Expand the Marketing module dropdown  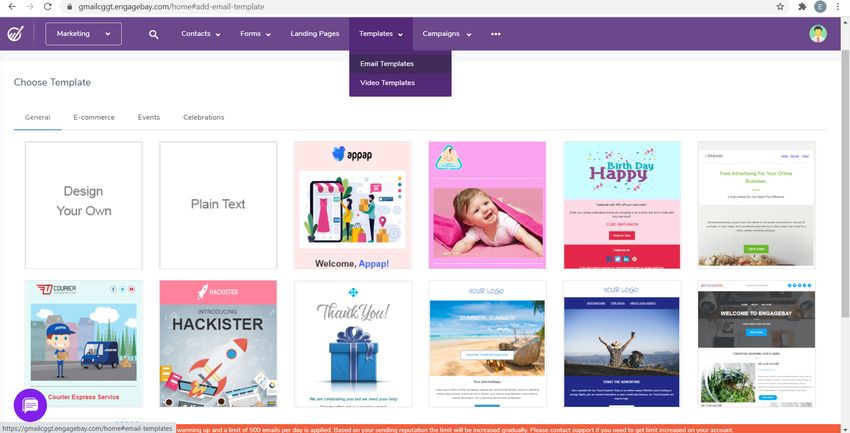click(83, 34)
